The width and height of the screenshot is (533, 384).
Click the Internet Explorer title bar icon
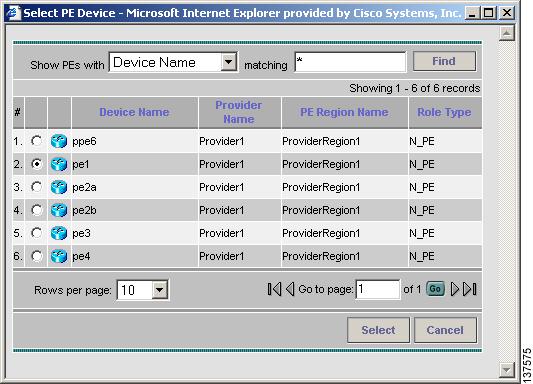click(14, 13)
